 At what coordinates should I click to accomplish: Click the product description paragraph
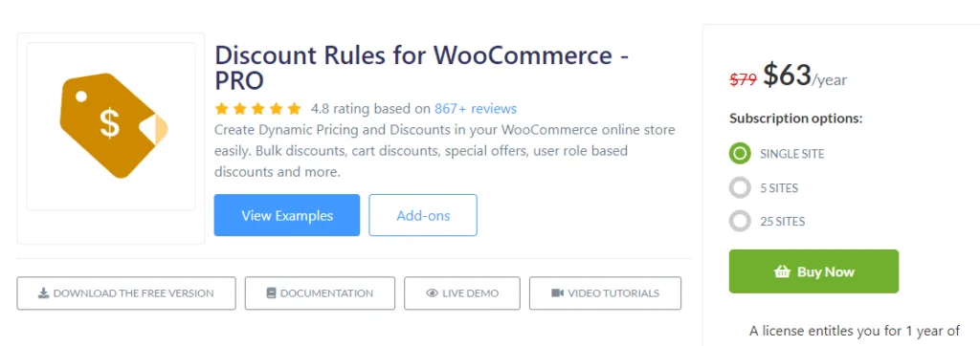coord(444,151)
